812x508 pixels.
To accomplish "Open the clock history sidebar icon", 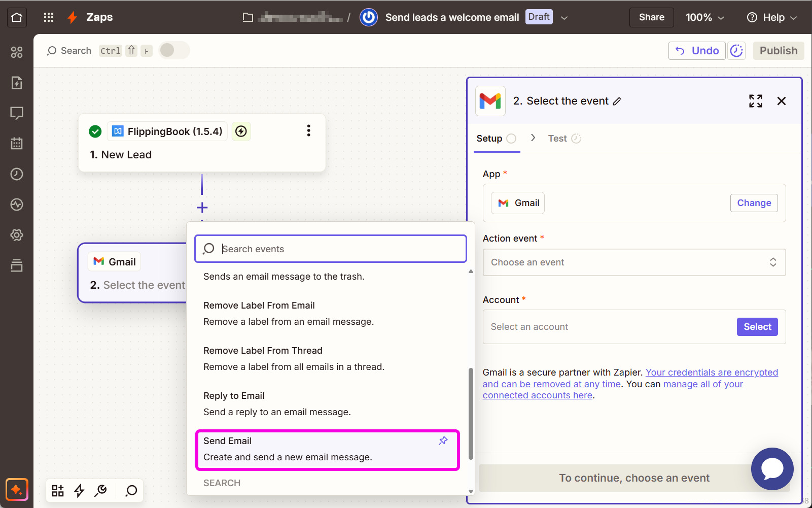I will point(17,174).
